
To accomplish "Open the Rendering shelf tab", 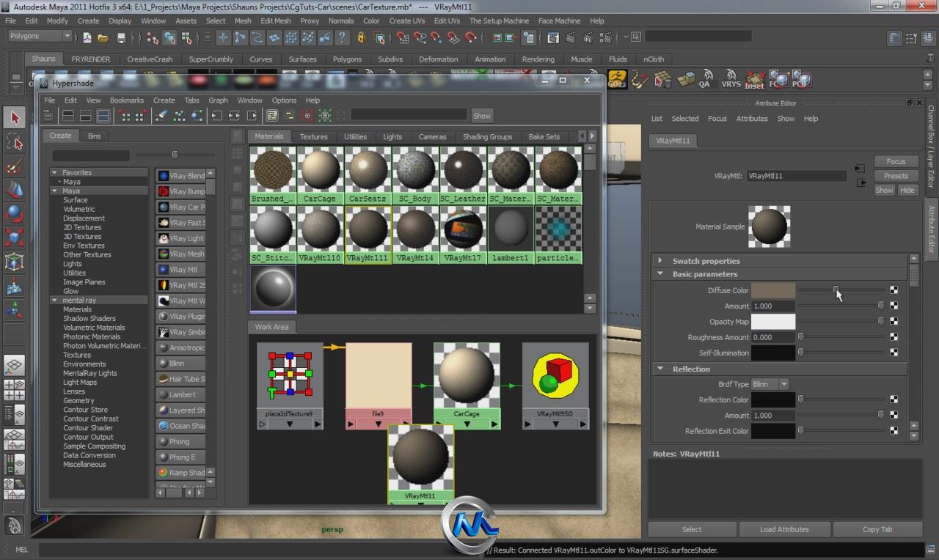I will [x=538, y=59].
